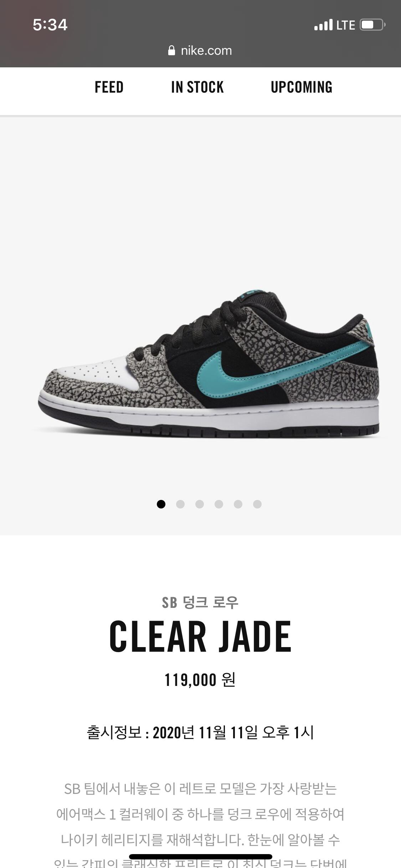The width and height of the screenshot is (401, 868).
Task: Jump to the fourth carousel dot
Action: 219,504
